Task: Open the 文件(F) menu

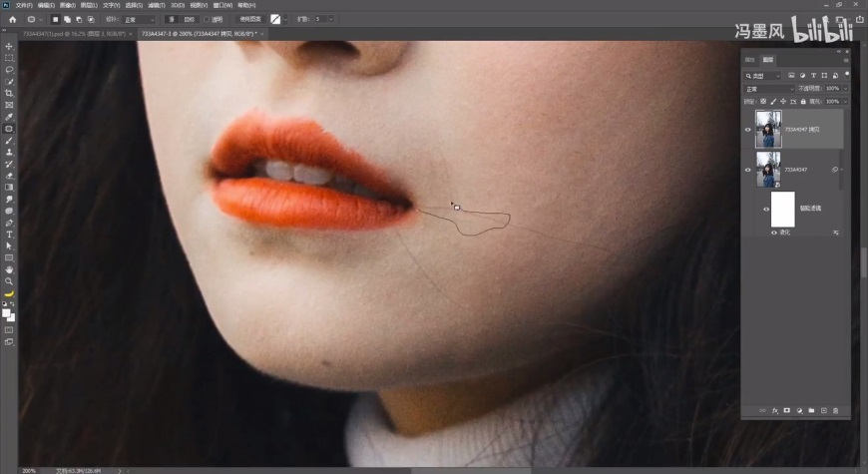Action: (23, 5)
